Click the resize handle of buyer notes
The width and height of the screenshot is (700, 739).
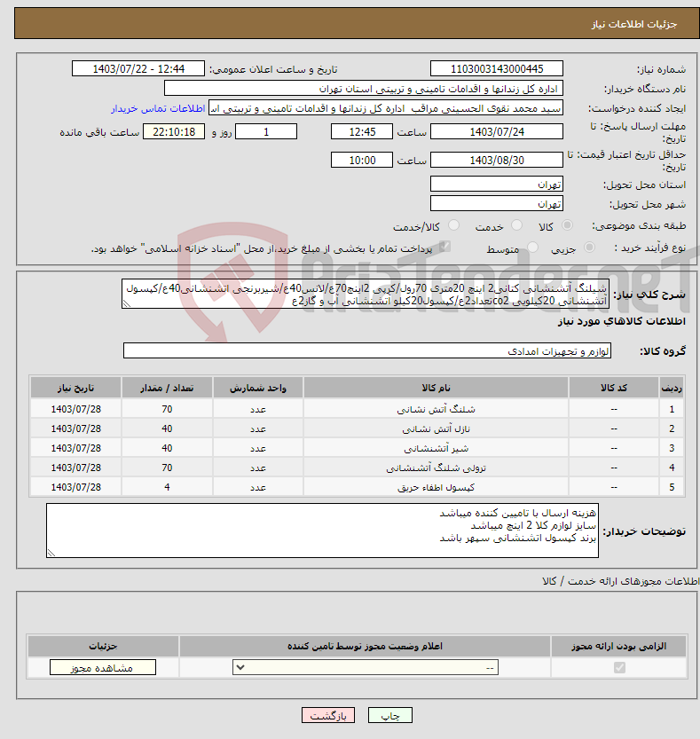[x=51, y=554]
